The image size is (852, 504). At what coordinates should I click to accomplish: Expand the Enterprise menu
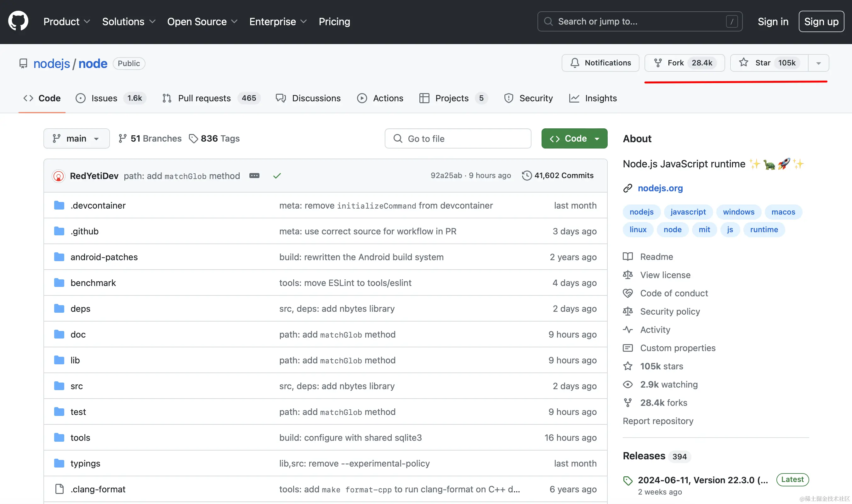(278, 21)
